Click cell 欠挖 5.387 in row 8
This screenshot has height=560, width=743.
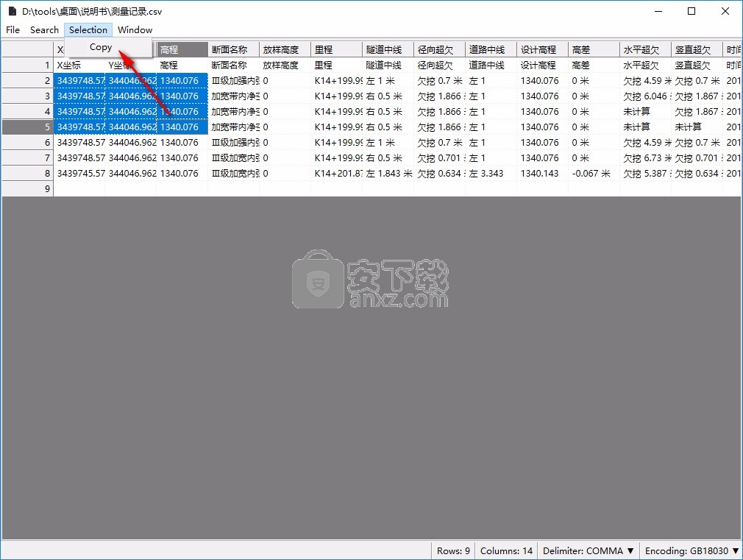(645, 173)
